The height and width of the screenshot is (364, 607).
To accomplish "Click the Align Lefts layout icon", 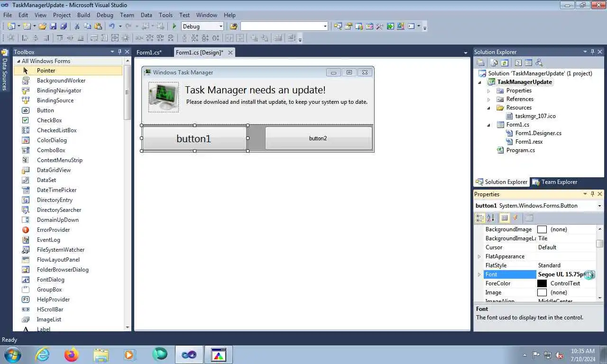I will [x=25, y=38].
